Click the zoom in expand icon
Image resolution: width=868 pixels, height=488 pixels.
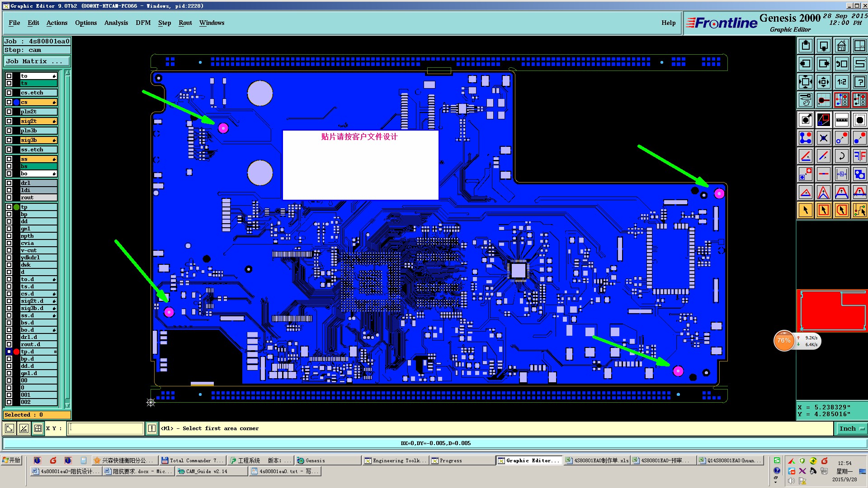[x=806, y=82]
